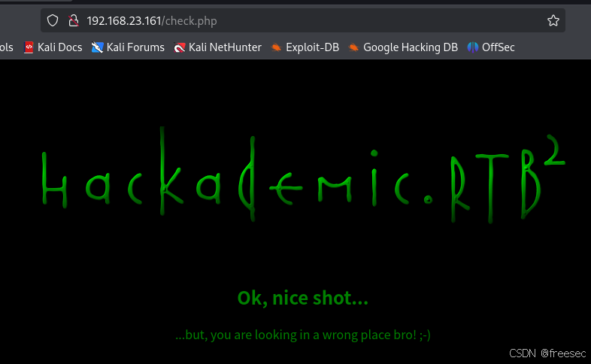Click the shield tracking protection icon
Screen dimensions: 591x364
click(53, 20)
